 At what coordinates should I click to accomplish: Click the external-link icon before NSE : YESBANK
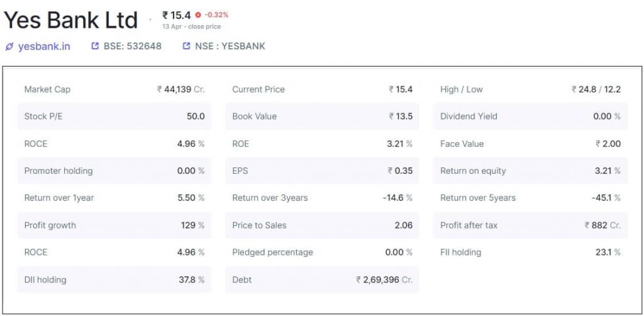coord(186,46)
